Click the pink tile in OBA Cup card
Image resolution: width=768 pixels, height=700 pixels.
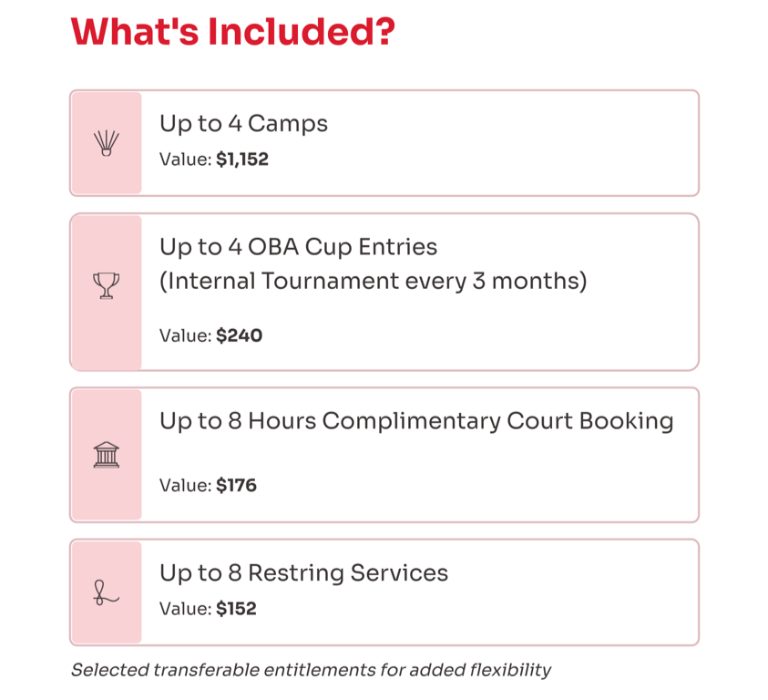point(107,337)
